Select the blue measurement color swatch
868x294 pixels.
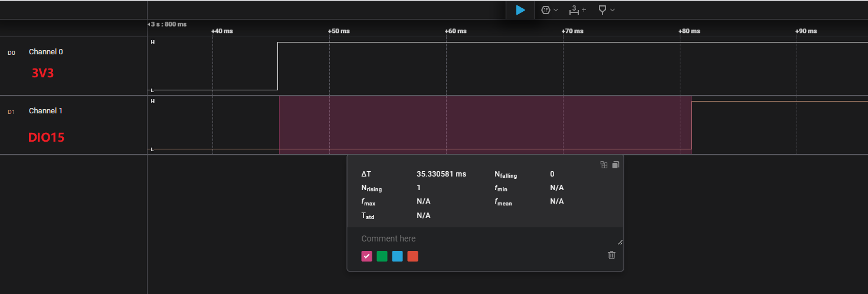pyautogui.click(x=397, y=256)
